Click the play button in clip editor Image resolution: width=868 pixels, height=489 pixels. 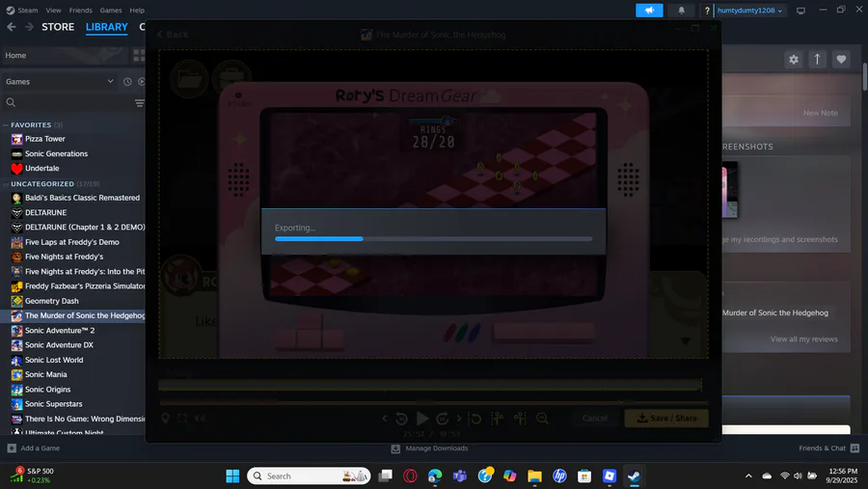[422, 419]
